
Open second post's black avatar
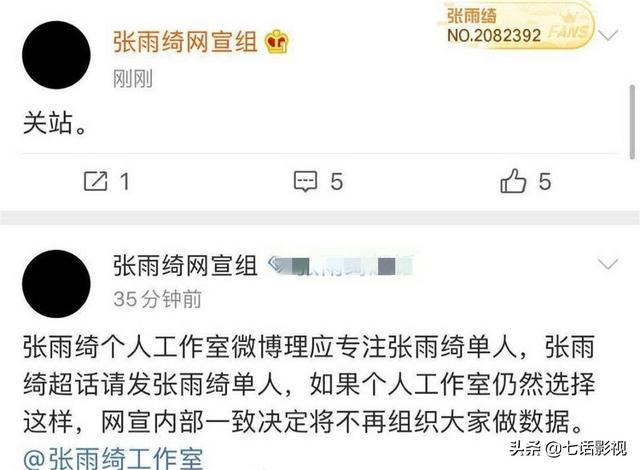(56, 284)
